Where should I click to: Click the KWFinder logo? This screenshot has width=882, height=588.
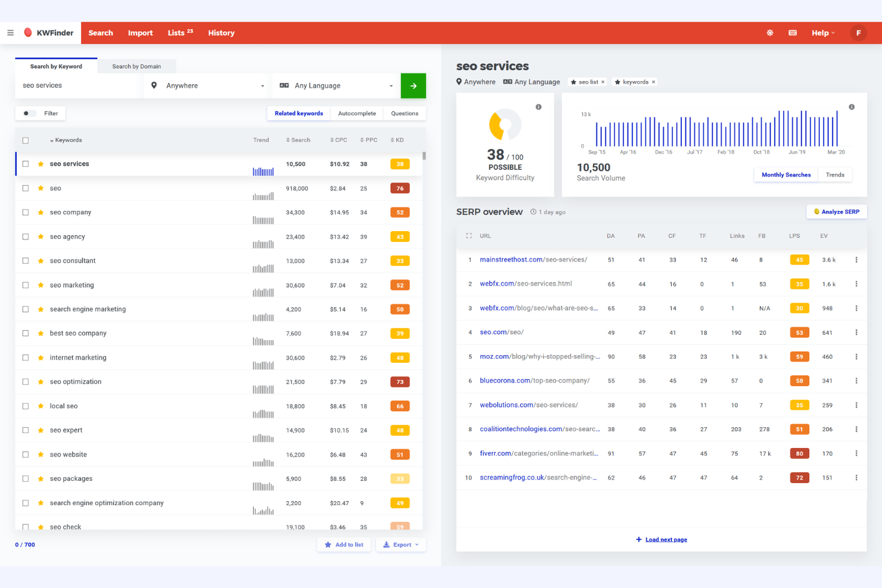click(x=49, y=33)
